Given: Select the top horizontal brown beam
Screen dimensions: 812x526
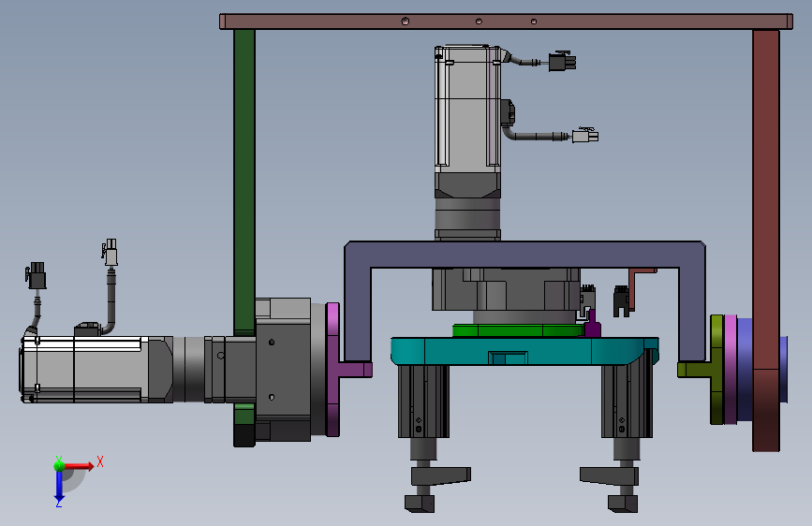Looking at the screenshot, I should 506,22.
